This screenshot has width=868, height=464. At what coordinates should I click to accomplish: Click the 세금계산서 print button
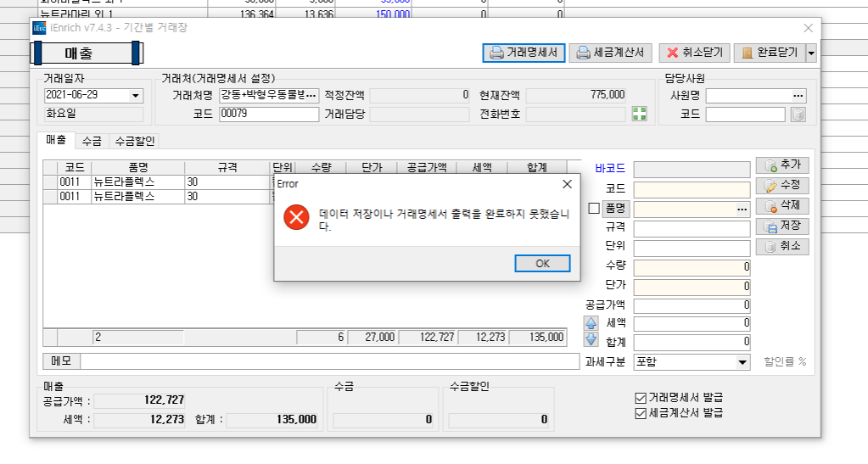pos(610,53)
